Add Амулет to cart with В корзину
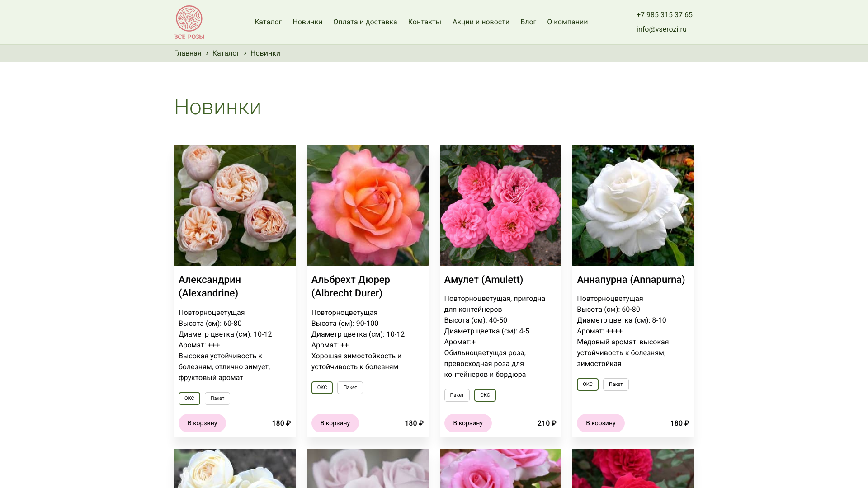The height and width of the screenshot is (488, 868). (468, 423)
